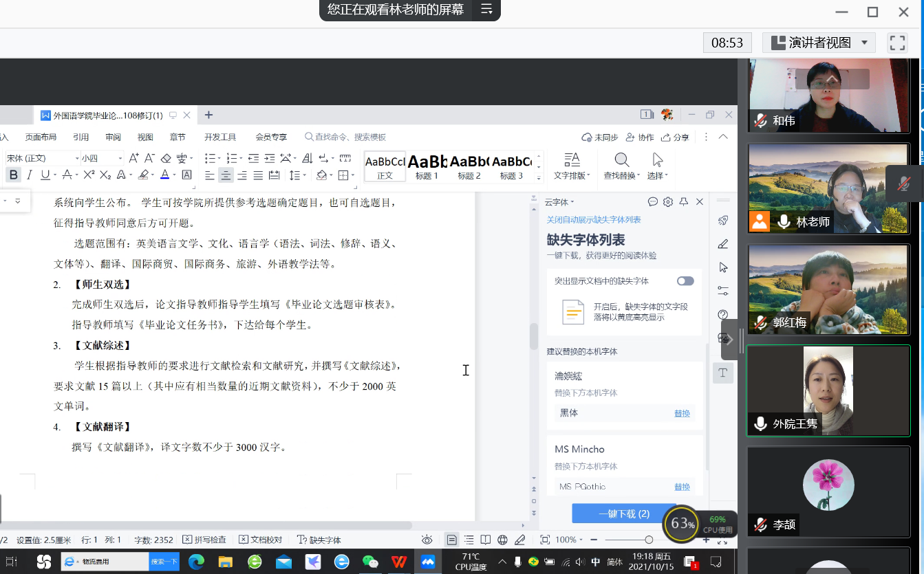This screenshot has width=924, height=574.
Task: Collapse the ribbon with chevron
Action: pos(723,137)
